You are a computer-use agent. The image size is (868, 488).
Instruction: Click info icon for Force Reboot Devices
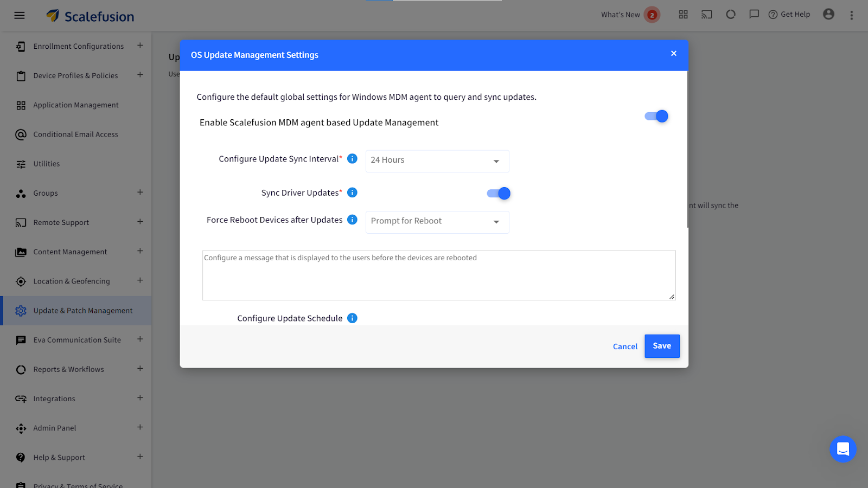[352, 220]
